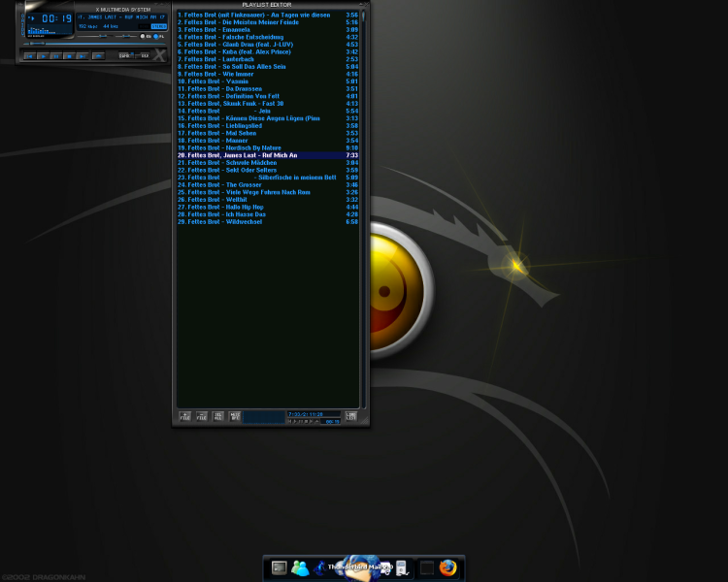Click the SEL ALL selection button
The image size is (728, 582).
(x=217, y=416)
